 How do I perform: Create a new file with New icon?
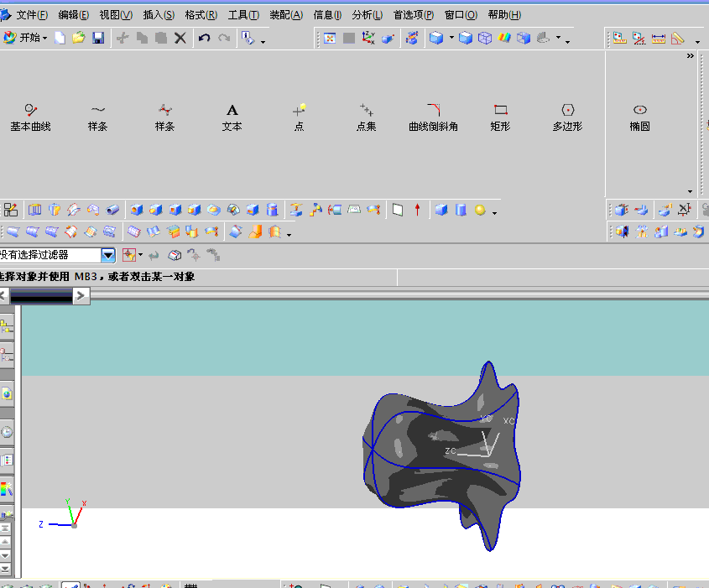tap(60, 38)
